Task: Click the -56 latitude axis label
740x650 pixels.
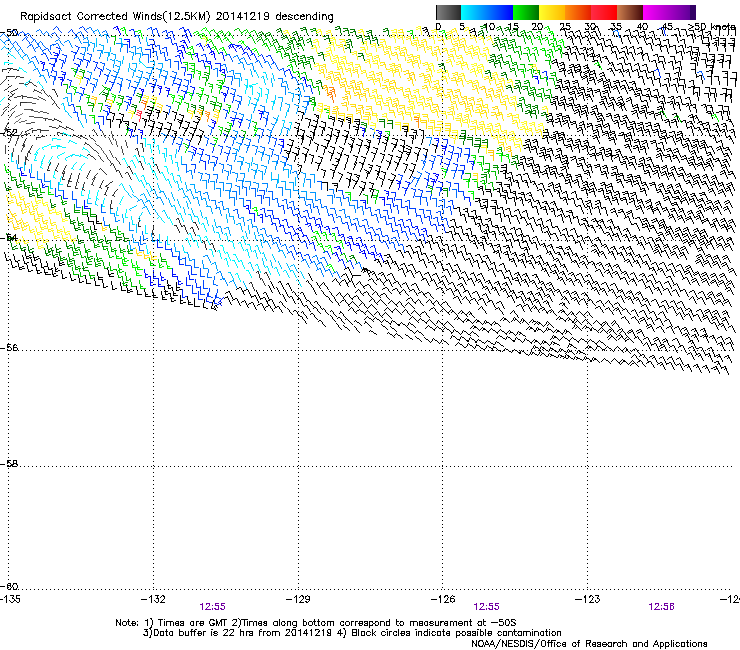Action: click(x=9, y=347)
